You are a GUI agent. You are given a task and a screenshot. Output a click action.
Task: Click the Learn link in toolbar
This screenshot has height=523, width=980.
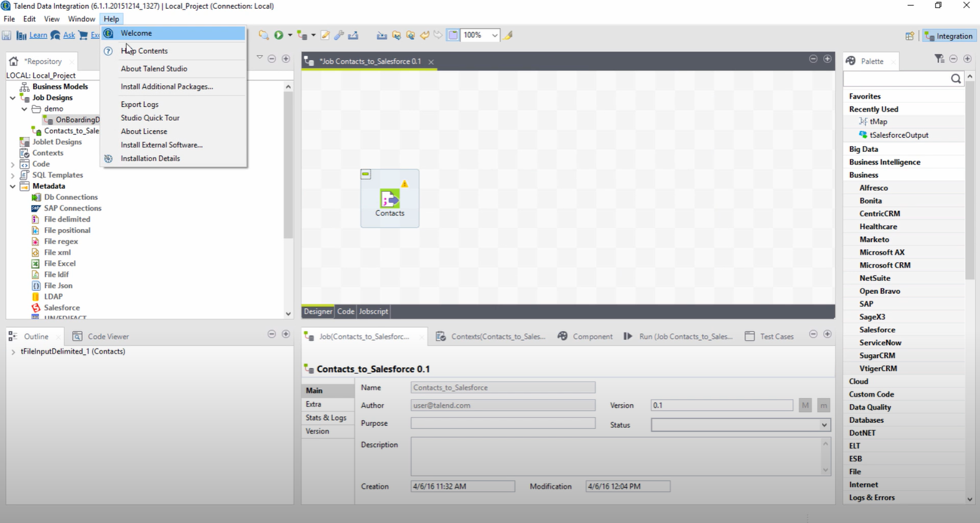pos(38,35)
